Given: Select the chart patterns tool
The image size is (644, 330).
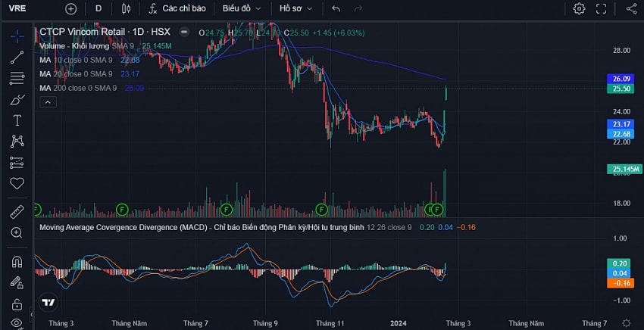Looking at the screenshot, I should [17, 142].
